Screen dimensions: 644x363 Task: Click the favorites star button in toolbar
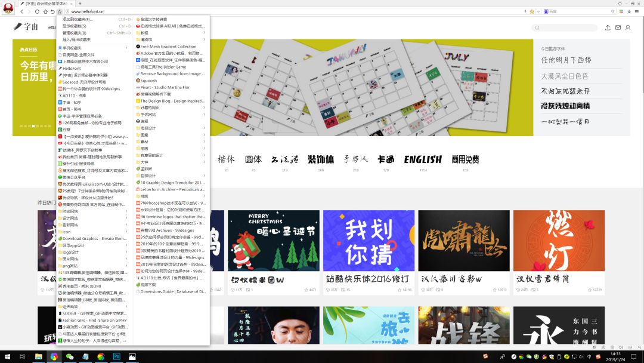point(60,11)
